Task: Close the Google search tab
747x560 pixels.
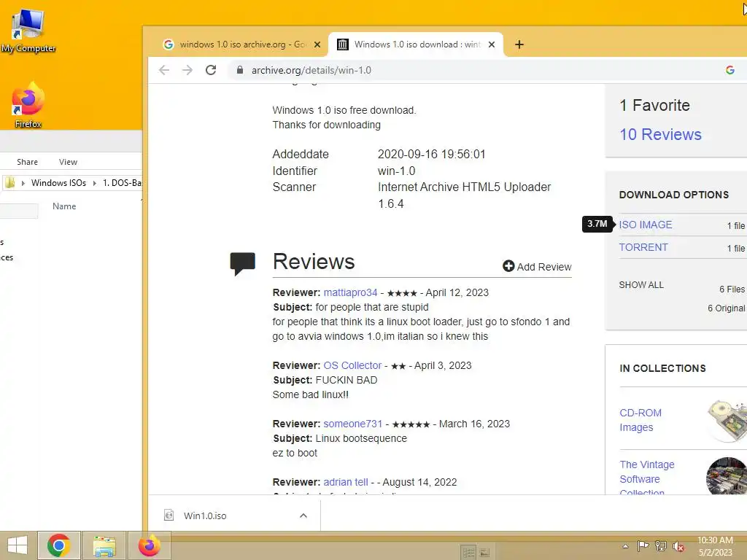Action: coord(317,44)
